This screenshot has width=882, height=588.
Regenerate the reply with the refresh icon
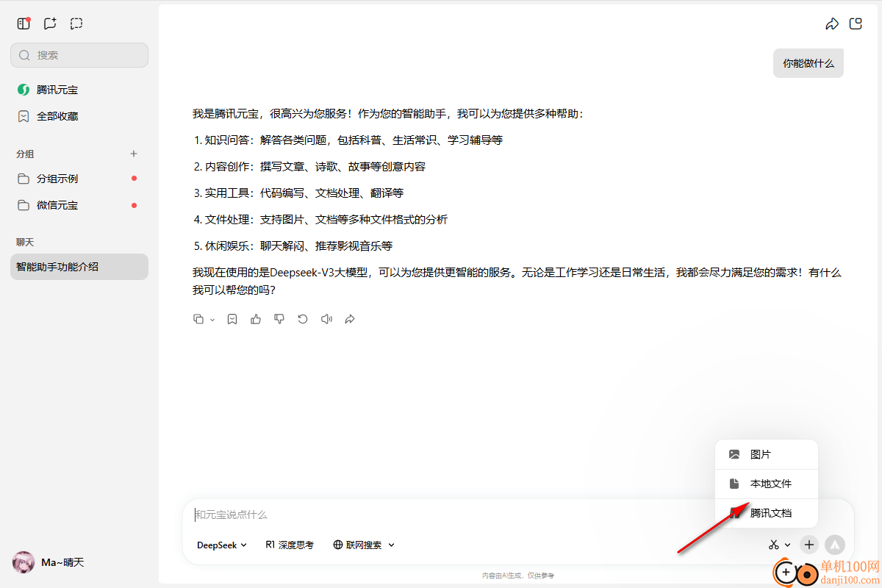pyautogui.click(x=303, y=319)
